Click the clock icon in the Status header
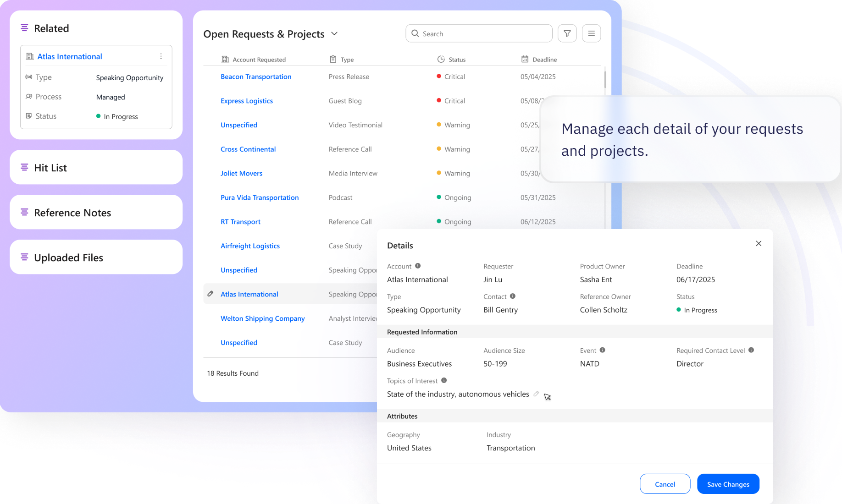Viewport: 842px width, 504px height. click(x=441, y=59)
